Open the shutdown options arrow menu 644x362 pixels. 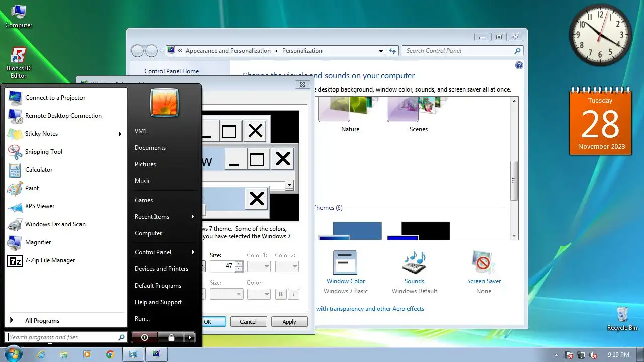pyautogui.click(x=189, y=337)
